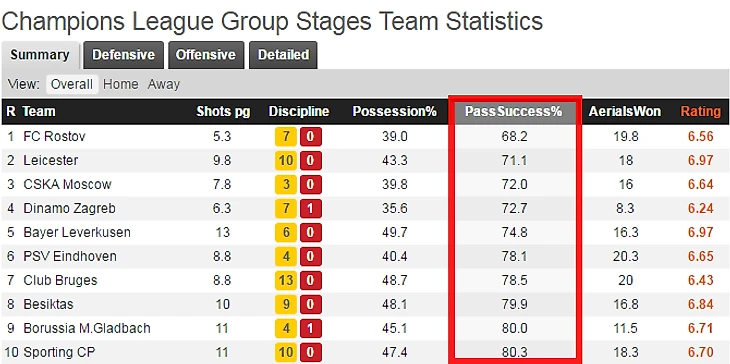Choose the Overall view filter
The width and height of the screenshot is (730, 364).
pyautogui.click(x=72, y=84)
